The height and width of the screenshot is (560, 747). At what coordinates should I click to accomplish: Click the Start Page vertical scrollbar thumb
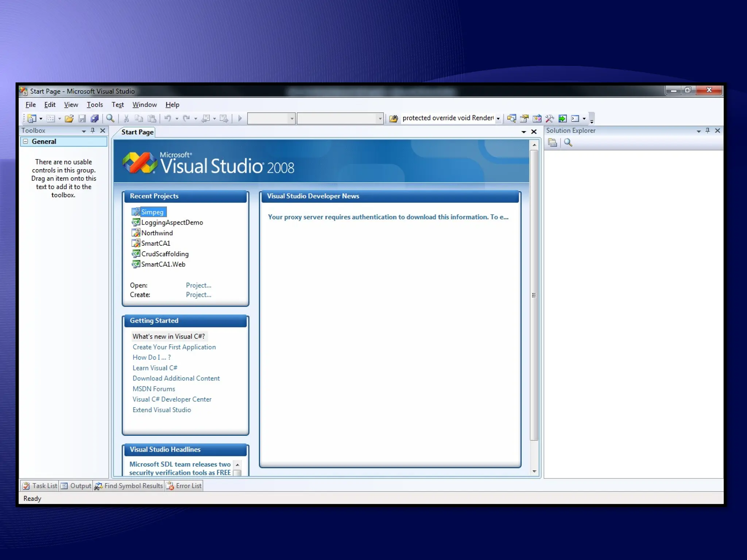click(534, 295)
